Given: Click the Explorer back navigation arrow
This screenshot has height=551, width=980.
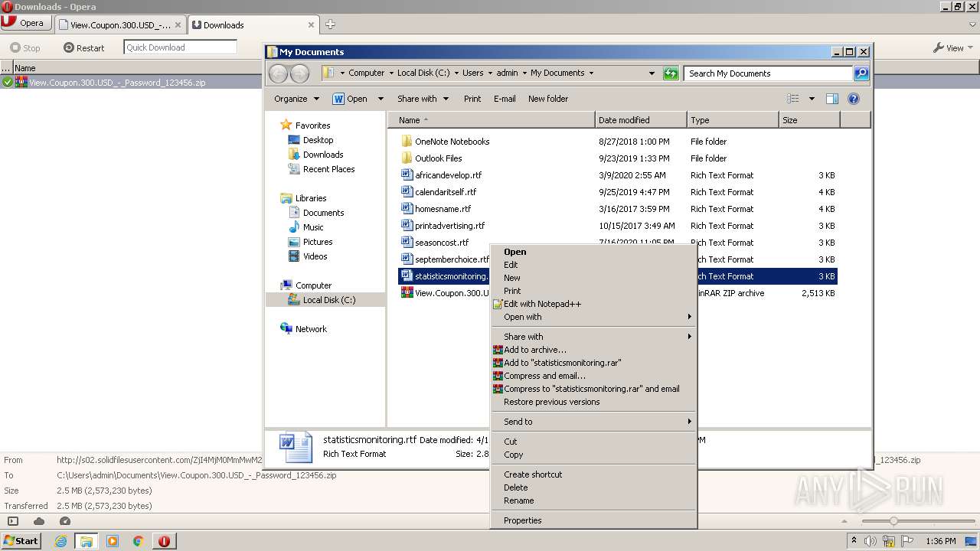Looking at the screenshot, I should pos(278,73).
